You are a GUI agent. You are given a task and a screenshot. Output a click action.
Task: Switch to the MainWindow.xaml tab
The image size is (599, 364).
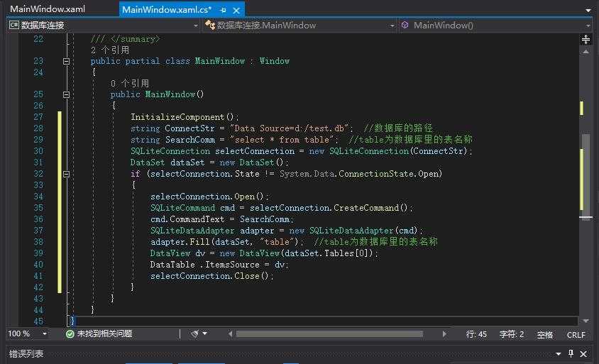click(48, 9)
